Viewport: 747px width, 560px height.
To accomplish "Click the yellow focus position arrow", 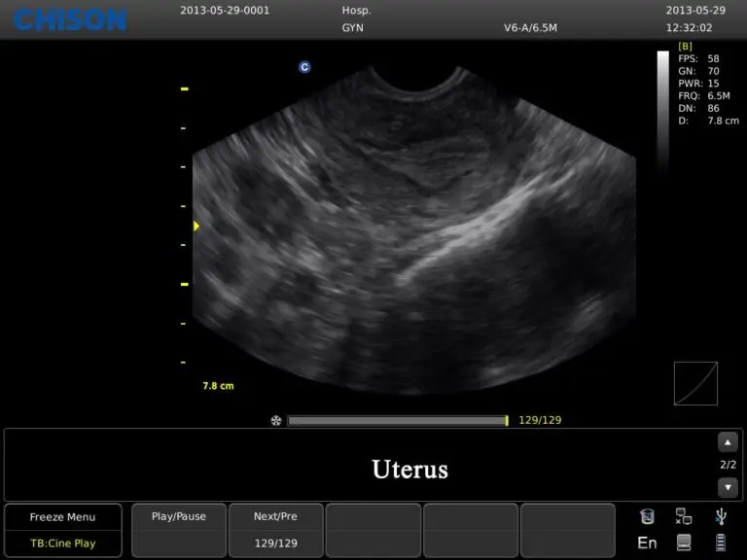I will tap(196, 227).
